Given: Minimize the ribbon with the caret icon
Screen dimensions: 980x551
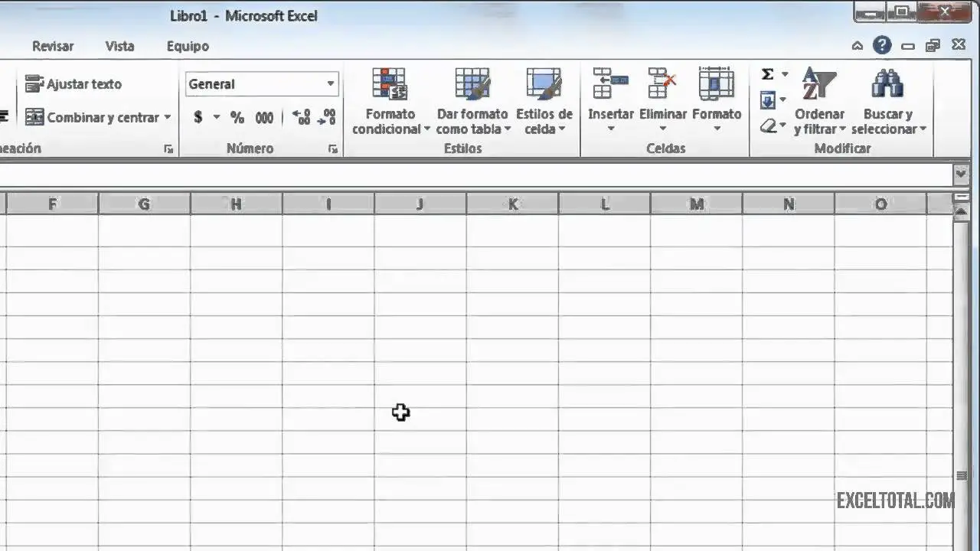Looking at the screenshot, I should 857,46.
